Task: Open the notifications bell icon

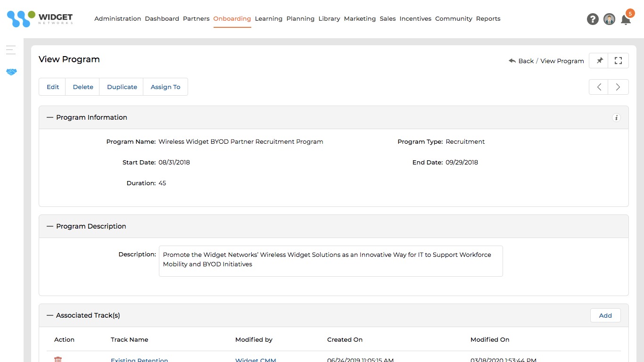Action: [626, 20]
